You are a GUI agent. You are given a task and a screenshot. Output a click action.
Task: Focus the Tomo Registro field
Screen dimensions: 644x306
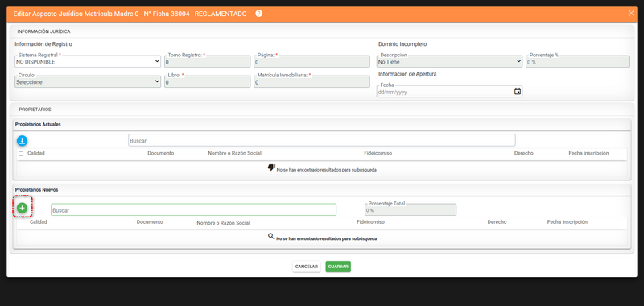click(x=207, y=62)
